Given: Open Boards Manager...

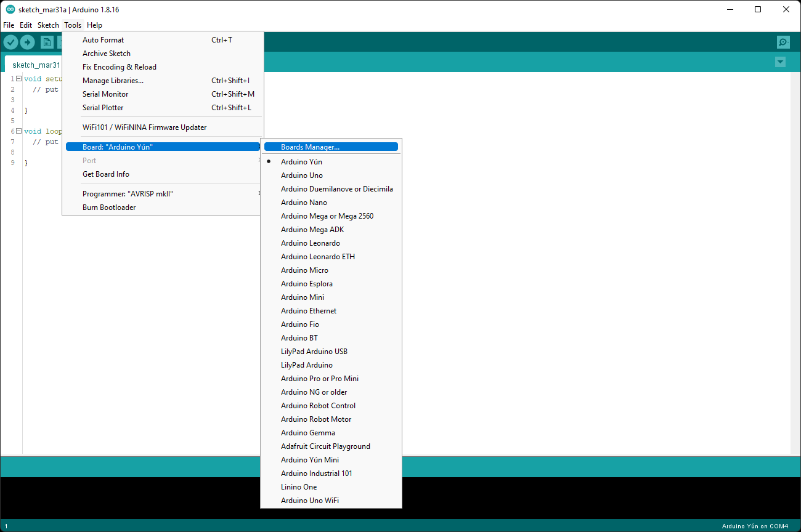Looking at the screenshot, I should 331,147.
